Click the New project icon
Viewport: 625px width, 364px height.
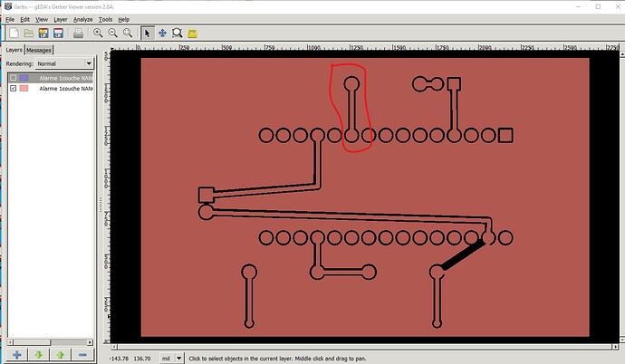point(14,34)
